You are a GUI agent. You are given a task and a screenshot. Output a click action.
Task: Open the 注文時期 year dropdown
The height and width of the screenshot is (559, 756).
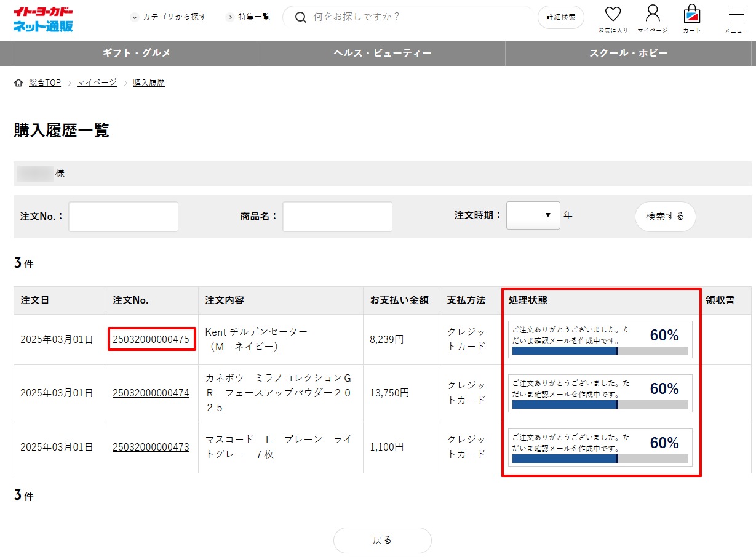(533, 215)
